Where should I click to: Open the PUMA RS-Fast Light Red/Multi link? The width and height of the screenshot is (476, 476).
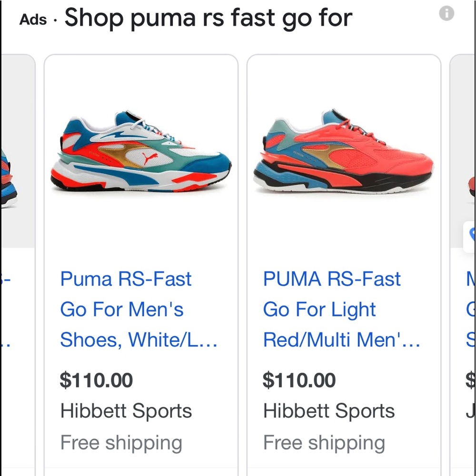[329, 309]
